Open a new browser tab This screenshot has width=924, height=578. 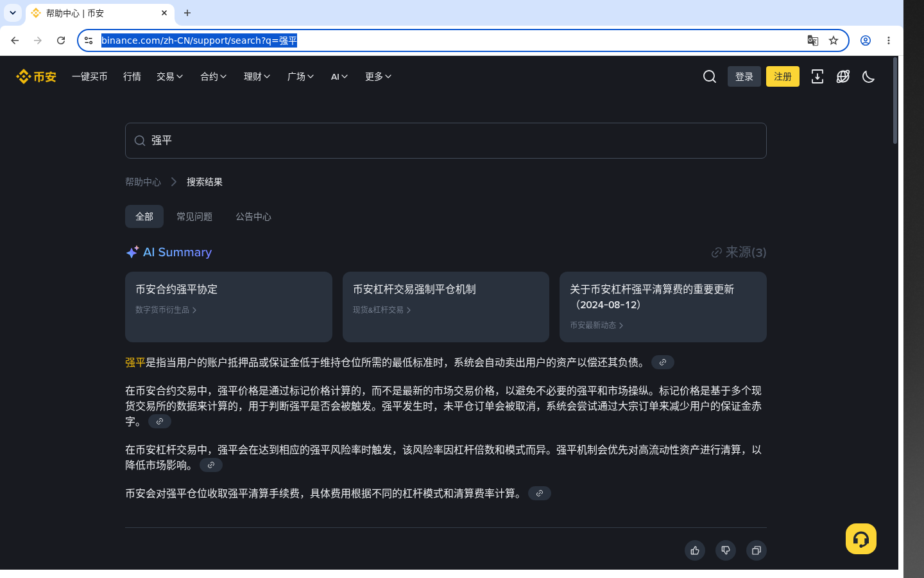click(x=187, y=13)
